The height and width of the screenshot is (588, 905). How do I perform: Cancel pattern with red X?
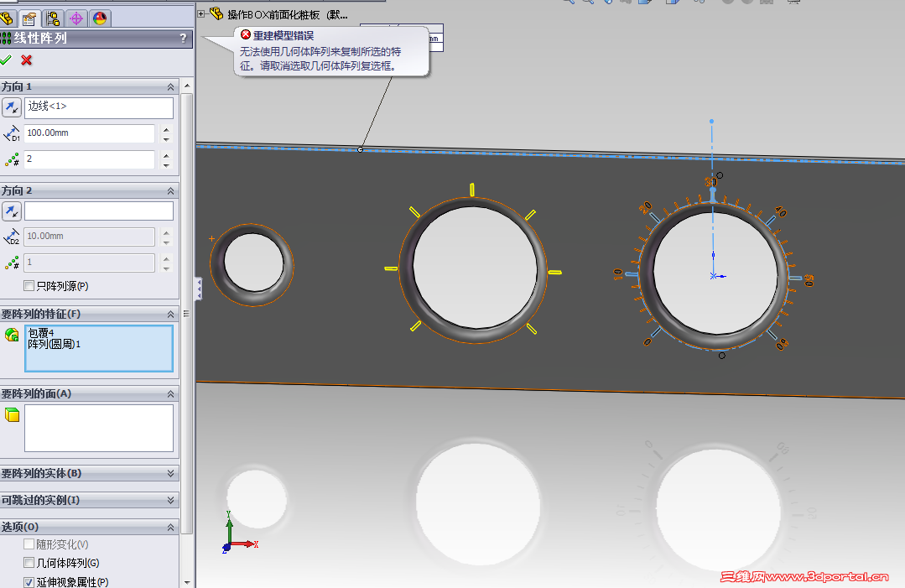[x=27, y=60]
